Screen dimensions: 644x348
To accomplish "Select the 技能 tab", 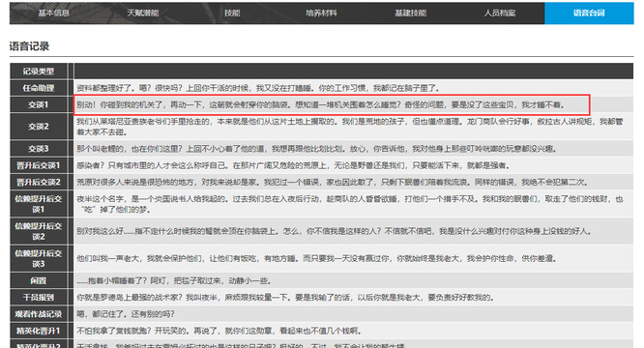I will [232, 14].
